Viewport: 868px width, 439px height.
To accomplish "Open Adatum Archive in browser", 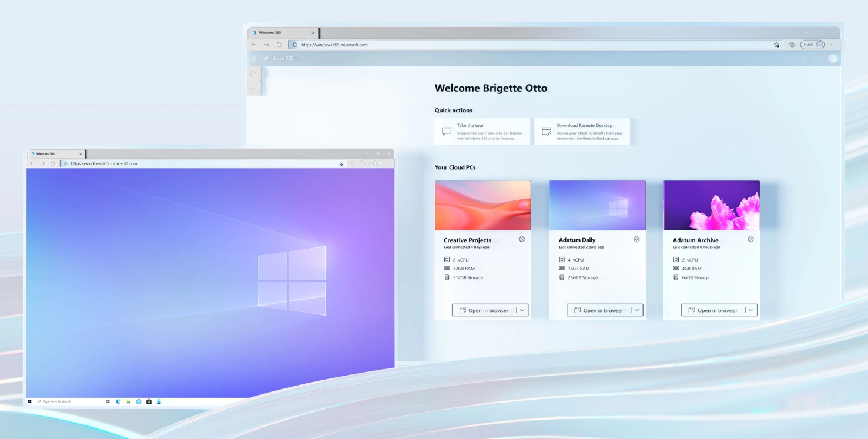I will (x=712, y=310).
